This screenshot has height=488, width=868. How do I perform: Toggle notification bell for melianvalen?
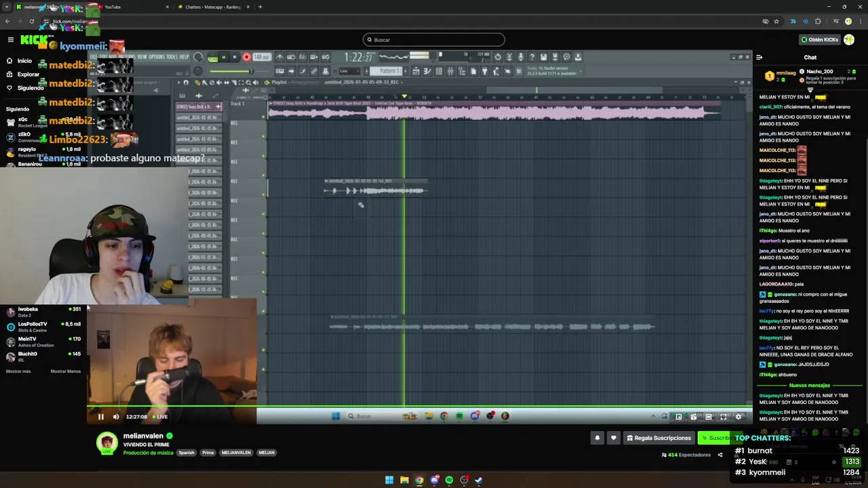(x=597, y=438)
